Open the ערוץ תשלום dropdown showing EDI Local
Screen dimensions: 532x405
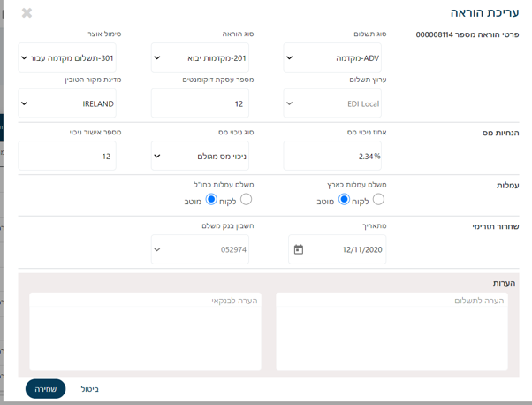pyautogui.click(x=332, y=103)
